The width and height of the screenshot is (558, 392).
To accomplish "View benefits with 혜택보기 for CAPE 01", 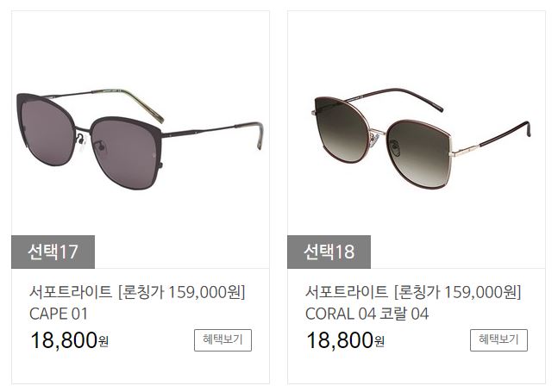I will (223, 340).
